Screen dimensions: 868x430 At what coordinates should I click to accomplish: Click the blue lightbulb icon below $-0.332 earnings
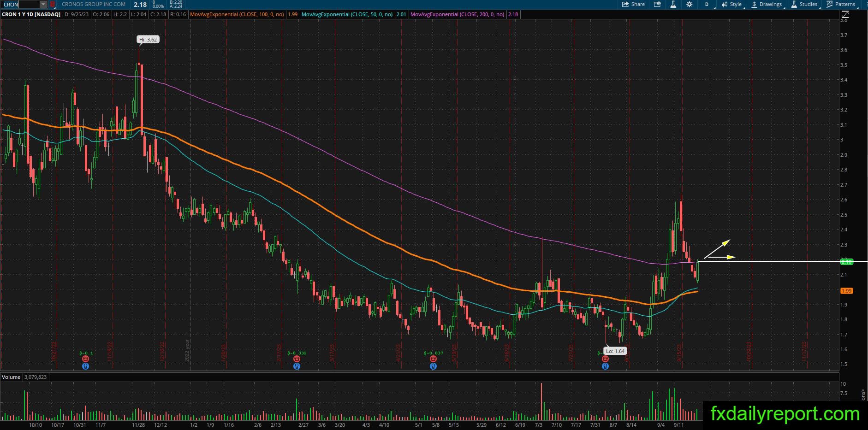click(x=297, y=366)
